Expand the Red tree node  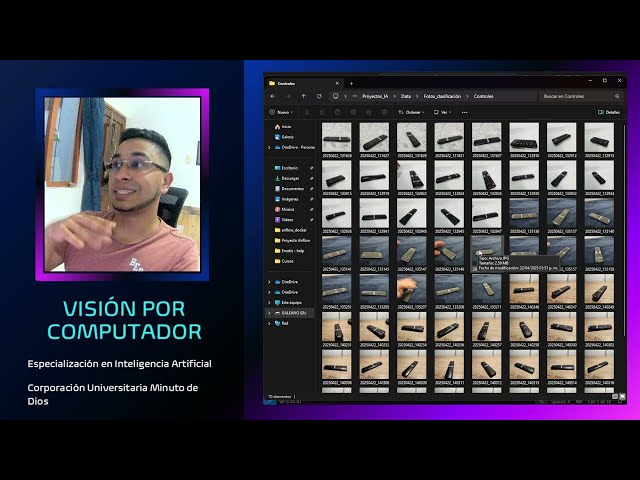pyautogui.click(x=269, y=323)
